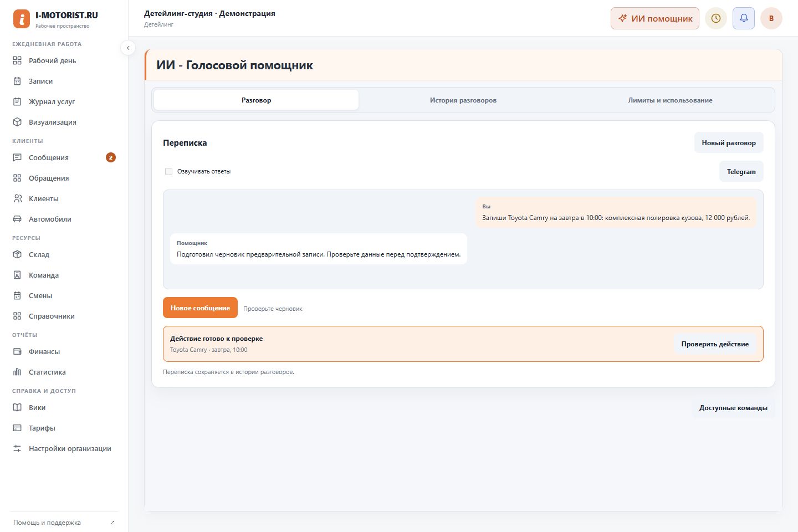This screenshot has height=532, width=798.
Task: Select the Лимиты и использование tab
Action: (670, 100)
